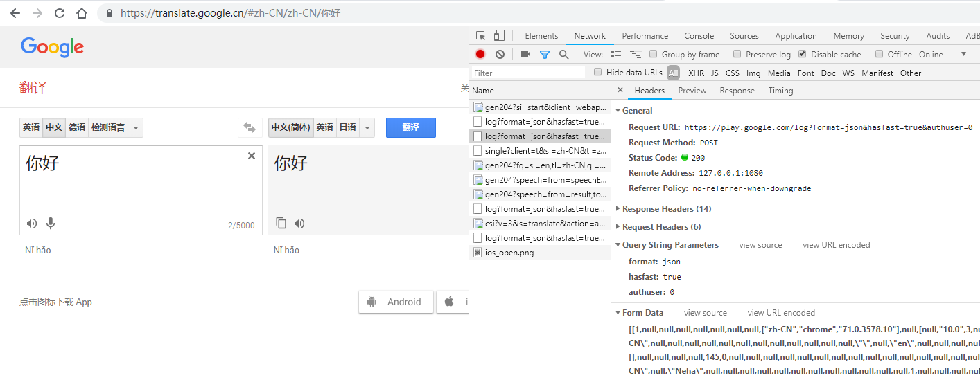980x380 pixels.
Task: Click the browser address bar URL
Action: click(x=231, y=13)
